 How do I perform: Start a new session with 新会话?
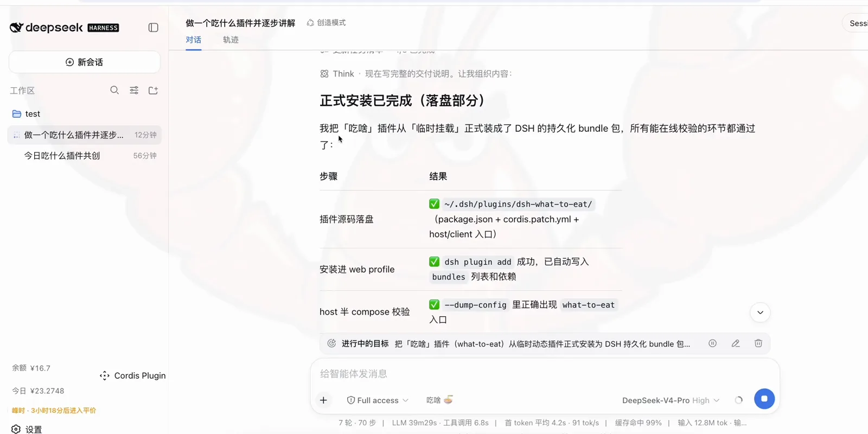click(85, 62)
